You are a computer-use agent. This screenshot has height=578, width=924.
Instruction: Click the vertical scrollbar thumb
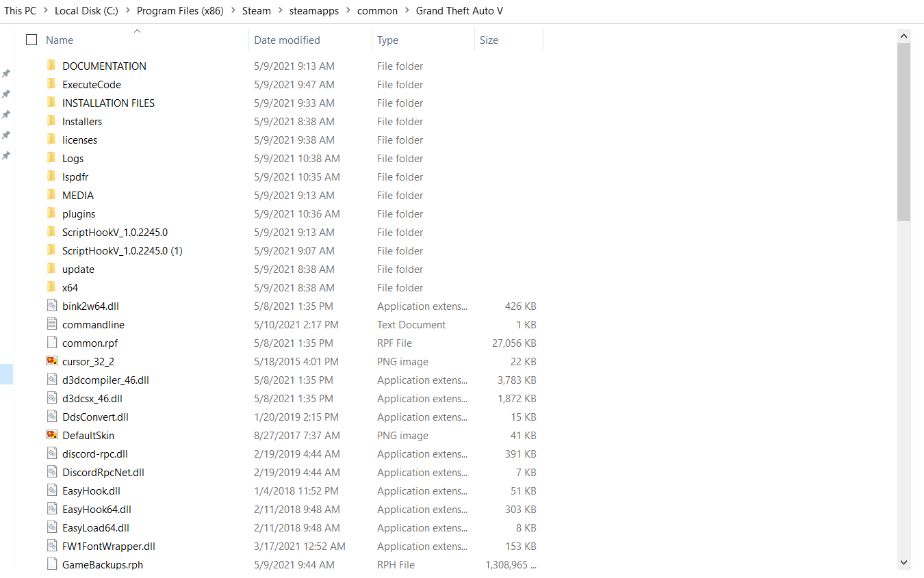coord(903,132)
